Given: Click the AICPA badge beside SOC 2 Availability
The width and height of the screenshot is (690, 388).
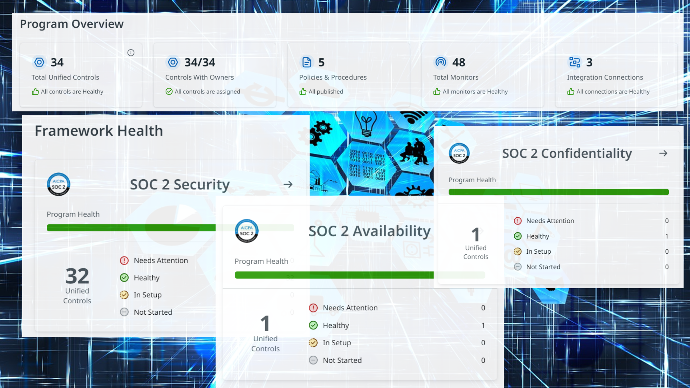Looking at the screenshot, I should 246,231.
